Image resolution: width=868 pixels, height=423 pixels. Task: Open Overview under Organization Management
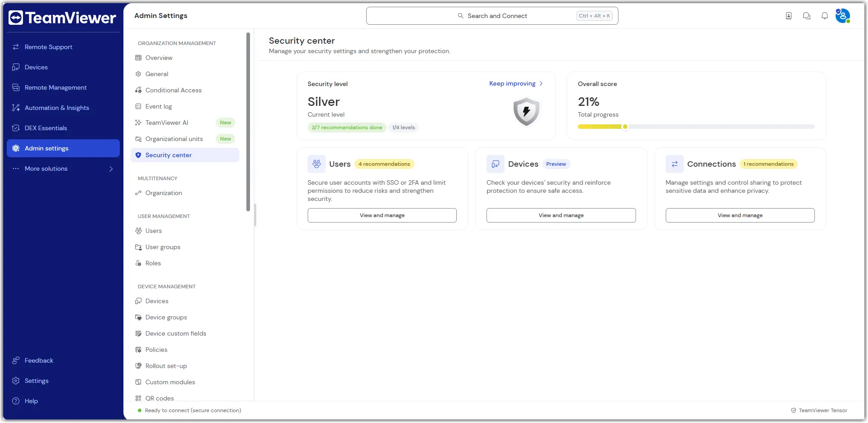185,58
